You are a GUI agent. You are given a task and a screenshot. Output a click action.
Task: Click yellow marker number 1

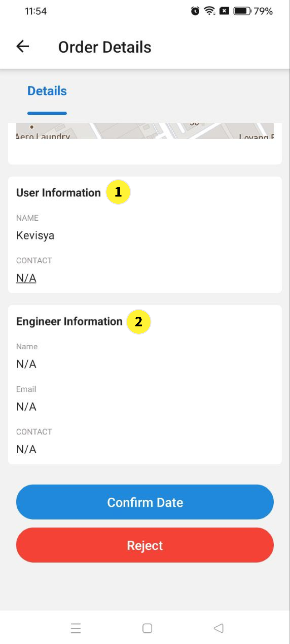pyautogui.click(x=118, y=192)
